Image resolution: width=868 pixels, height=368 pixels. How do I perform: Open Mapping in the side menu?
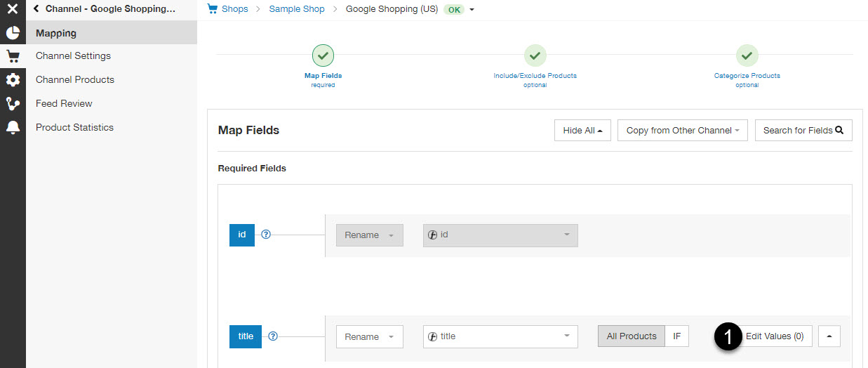tap(112, 33)
